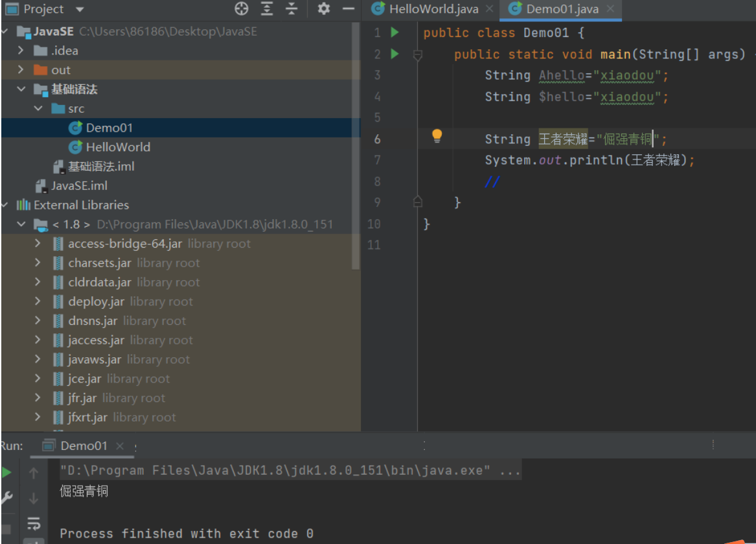This screenshot has height=544, width=756.
Task: Hide the Project panel with minus icon
Action: pos(348,8)
